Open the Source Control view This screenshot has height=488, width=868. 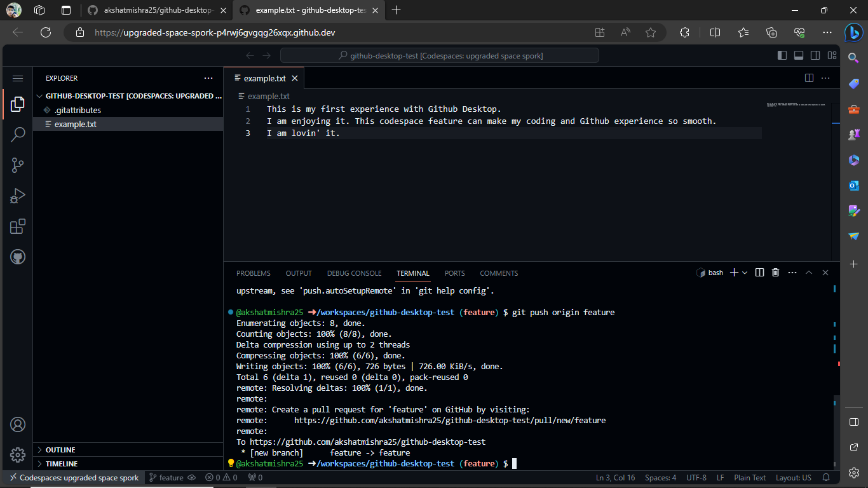pyautogui.click(x=17, y=165)
